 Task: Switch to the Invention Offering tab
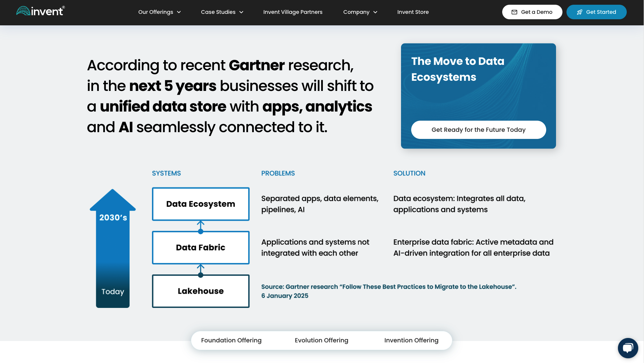click(411, 340)
